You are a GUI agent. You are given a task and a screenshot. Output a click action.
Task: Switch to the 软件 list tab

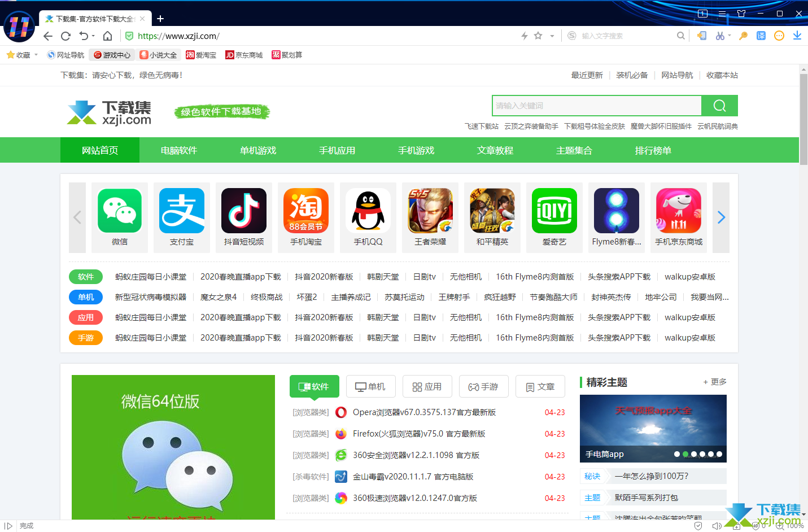click(315, 386)
